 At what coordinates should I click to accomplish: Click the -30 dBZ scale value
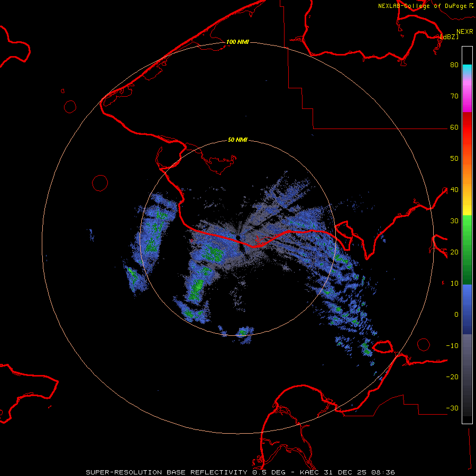point(452,408)
